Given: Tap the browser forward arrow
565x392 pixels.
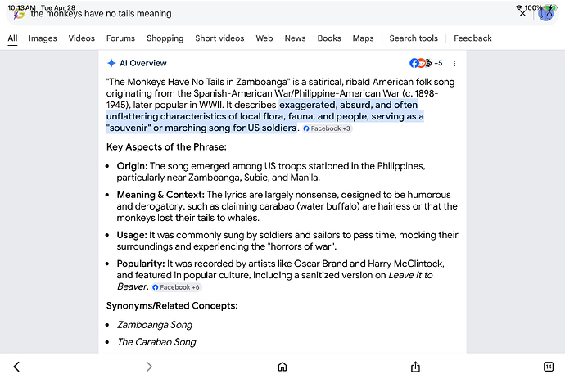Looking at the screenshot, I should [149, 367].
